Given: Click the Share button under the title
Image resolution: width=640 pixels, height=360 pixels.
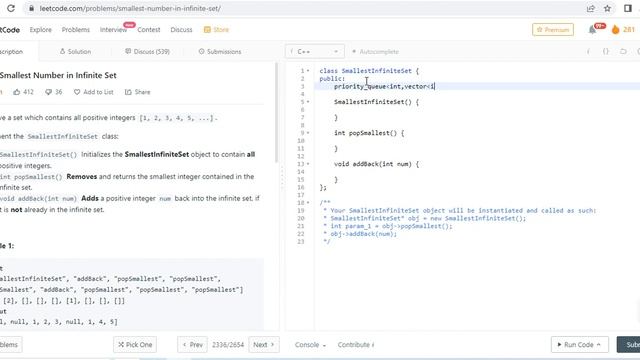Looking at the screenshot, I should pos(138,92).
